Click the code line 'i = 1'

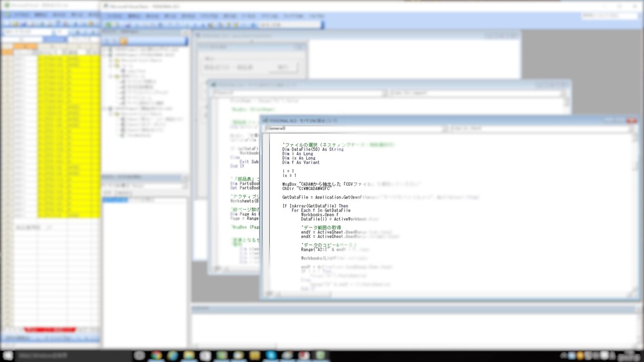click(x=288, y=171)
